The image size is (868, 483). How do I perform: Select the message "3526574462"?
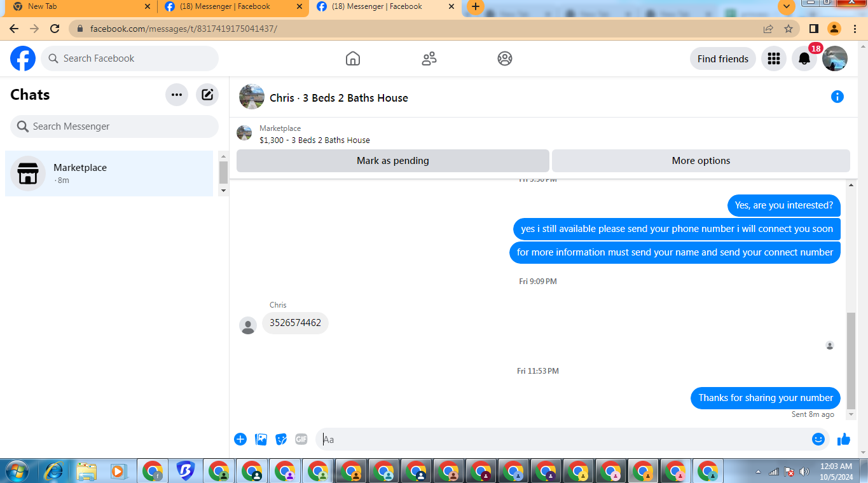coord(295,323)
